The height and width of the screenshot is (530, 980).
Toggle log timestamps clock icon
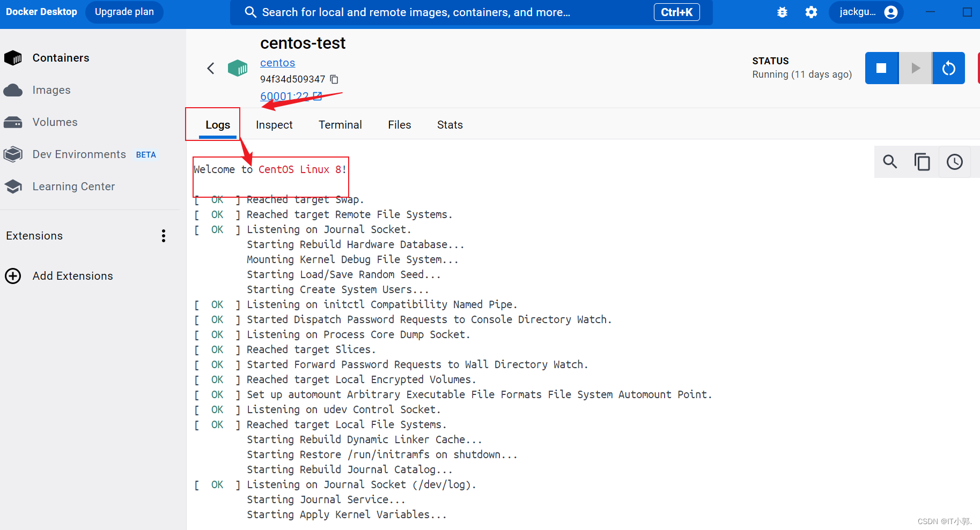point(955,162)
